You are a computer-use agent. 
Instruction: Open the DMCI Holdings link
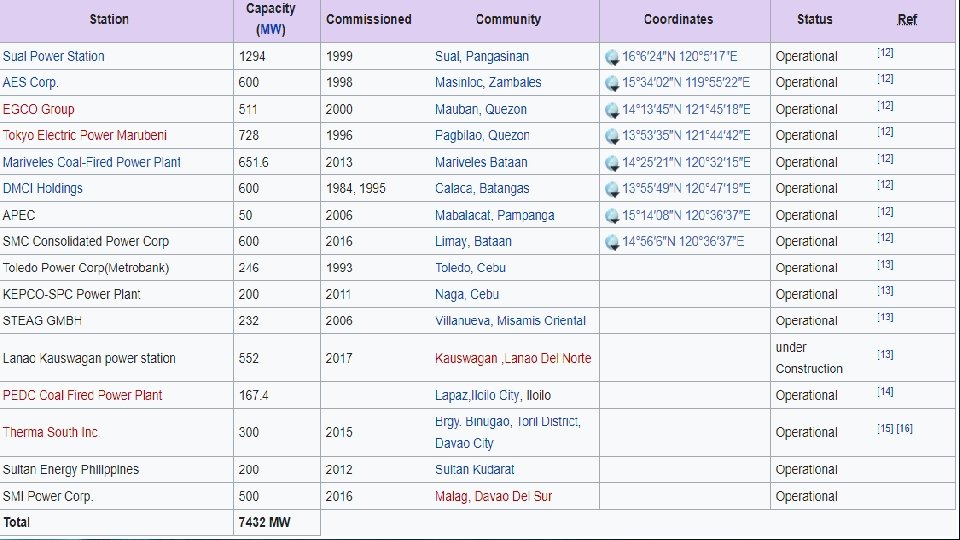pos(42,189)
